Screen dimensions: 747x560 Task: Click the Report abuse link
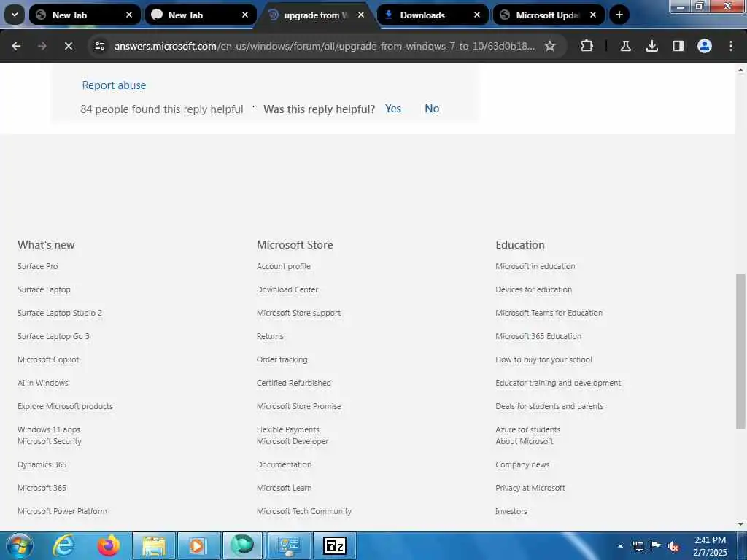click(114, 85)
